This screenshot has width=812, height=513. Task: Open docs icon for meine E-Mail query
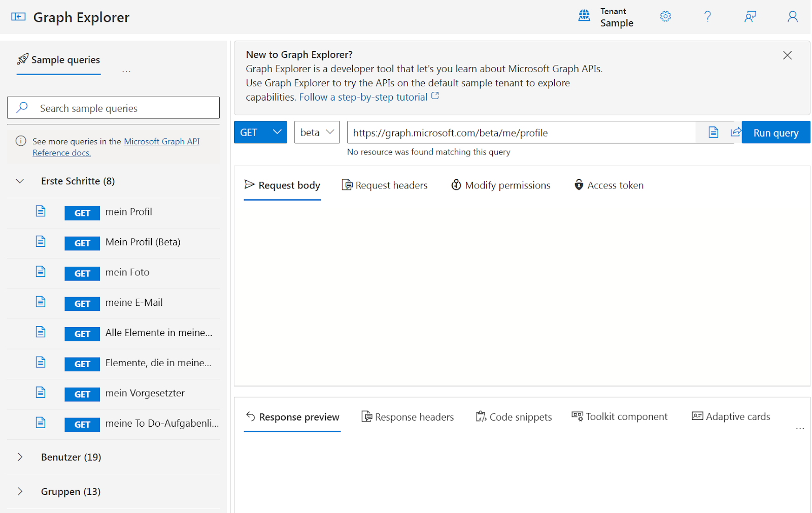coord(41,302)
